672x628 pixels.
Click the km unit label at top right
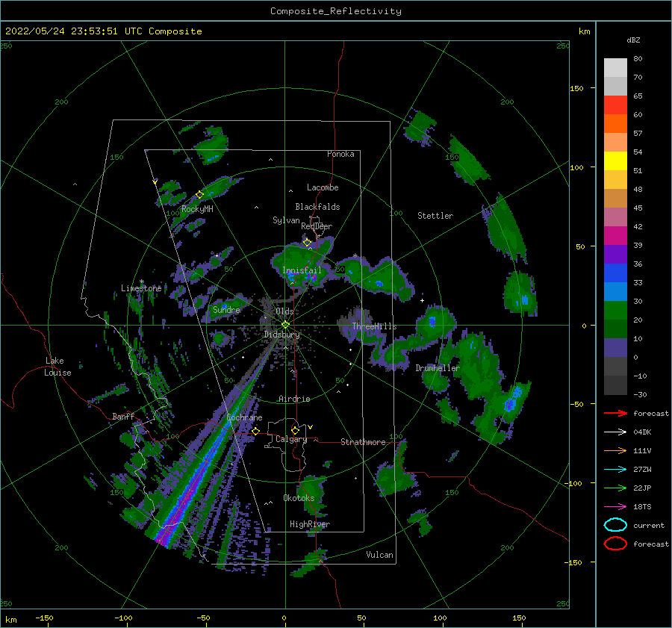coord(584,31)
